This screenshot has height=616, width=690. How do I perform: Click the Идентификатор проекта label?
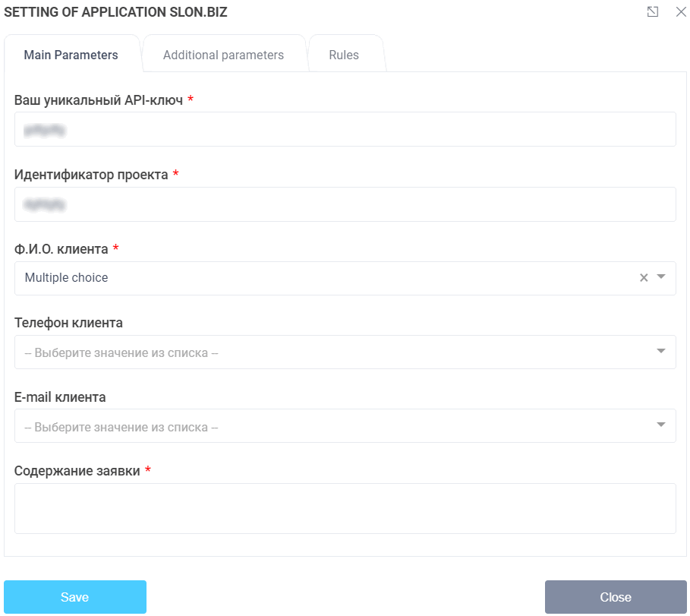pos(91,175)
